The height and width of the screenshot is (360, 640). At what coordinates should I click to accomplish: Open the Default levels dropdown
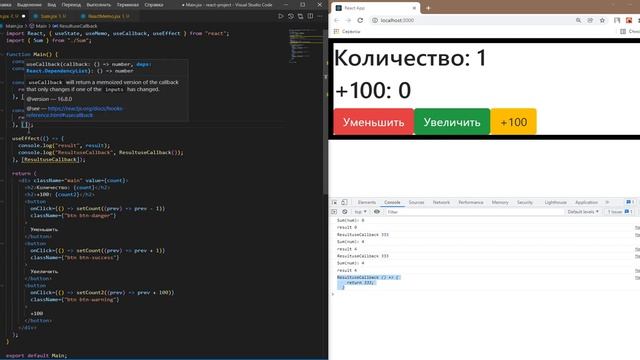(x=583, y=212)
